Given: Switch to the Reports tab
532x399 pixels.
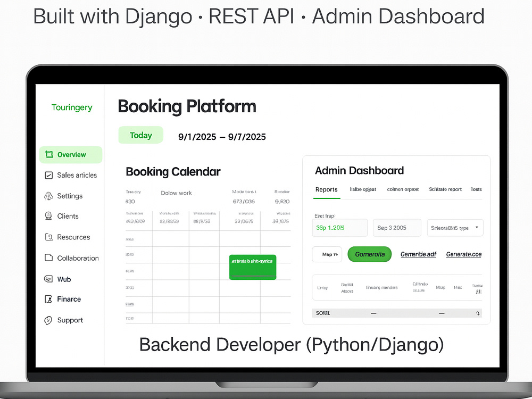Looking at the screenshot, I should [327, 190].
